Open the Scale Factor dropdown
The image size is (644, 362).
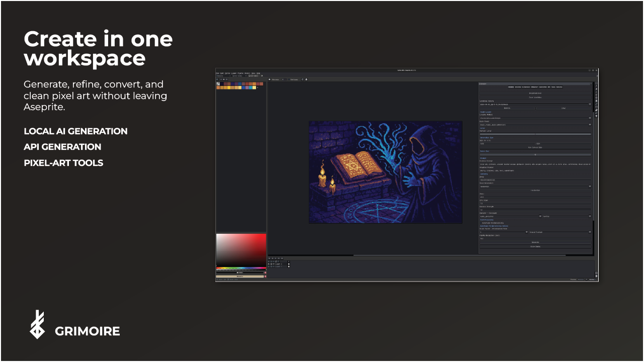click(504, 232)
